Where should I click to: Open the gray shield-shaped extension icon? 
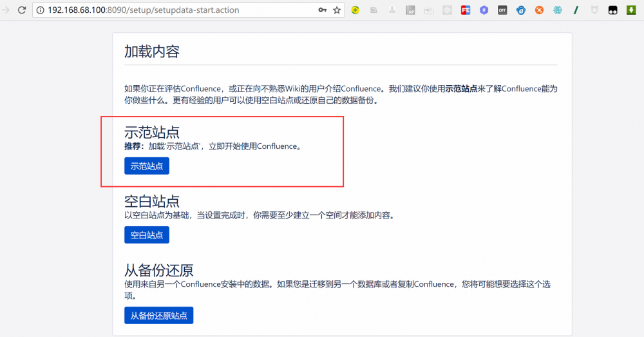[594, 10]
